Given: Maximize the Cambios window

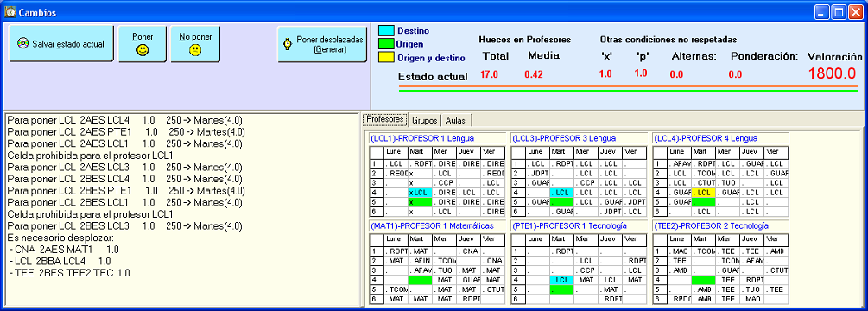Looking at the screenshot, I should pos(839,12).
